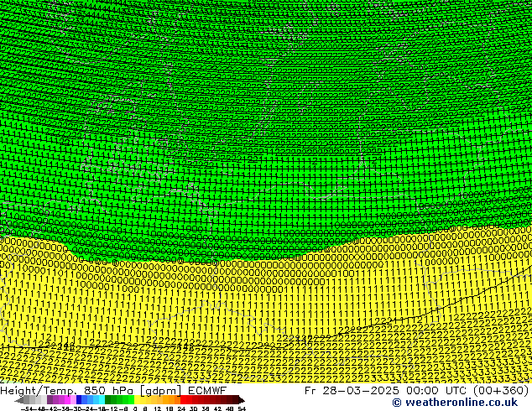Click the bright red 24 degree legend swatch
532x411 pixels.
pos(183,399)
